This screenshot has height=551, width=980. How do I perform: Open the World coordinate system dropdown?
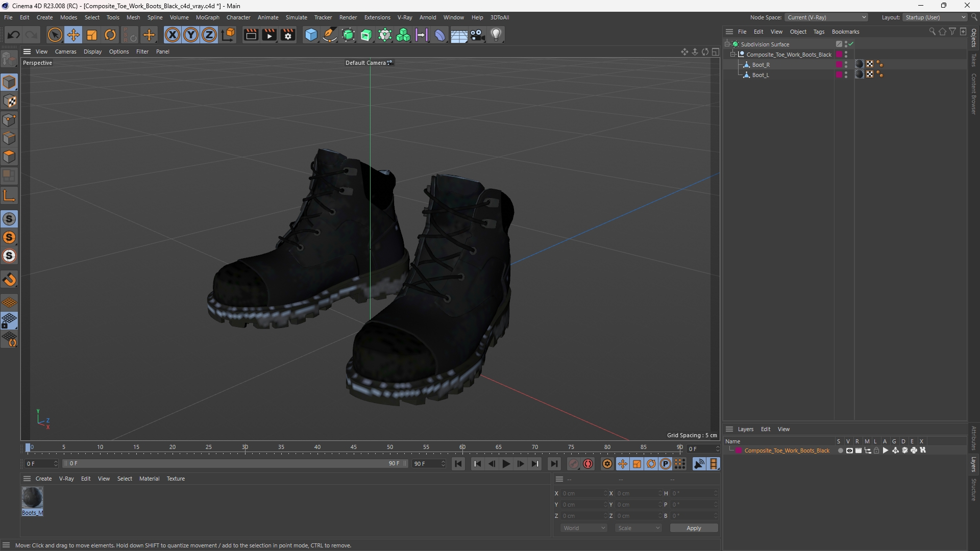[583, 528]
